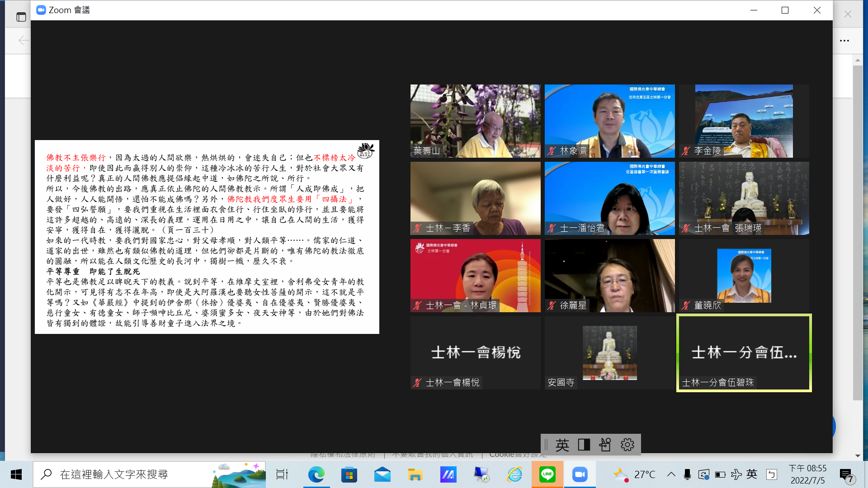Open notification center with 7 alerts
Image resolution: width=868 pixels, height=488 pixels.
point(846,475)
